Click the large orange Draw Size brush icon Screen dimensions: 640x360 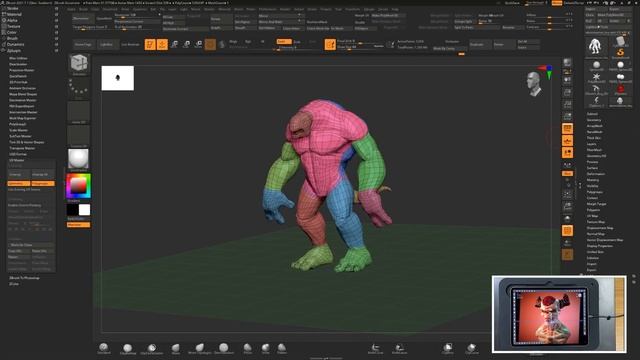(330, 44)
